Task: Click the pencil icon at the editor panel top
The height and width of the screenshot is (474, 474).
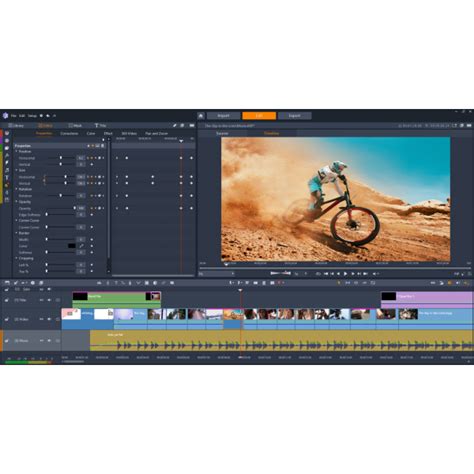Action: pyautogui.click(x=174, y=125)
